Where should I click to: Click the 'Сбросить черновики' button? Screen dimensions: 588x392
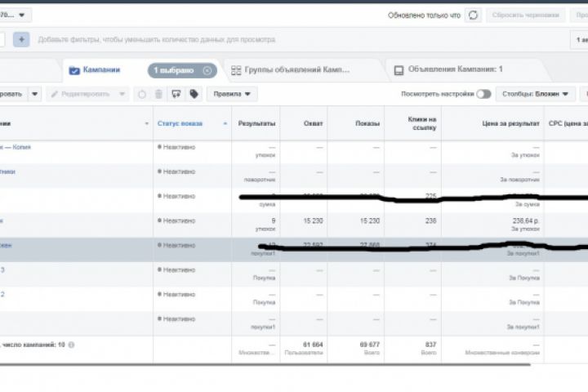pyautogui.click(x=526, y=15)
